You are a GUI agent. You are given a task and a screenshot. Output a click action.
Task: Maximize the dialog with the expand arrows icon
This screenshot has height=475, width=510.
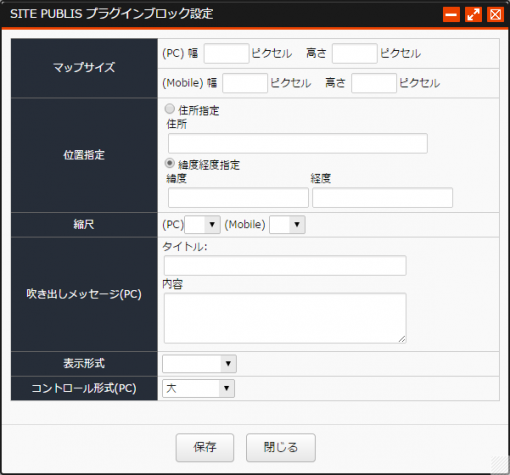pos(473,15)
